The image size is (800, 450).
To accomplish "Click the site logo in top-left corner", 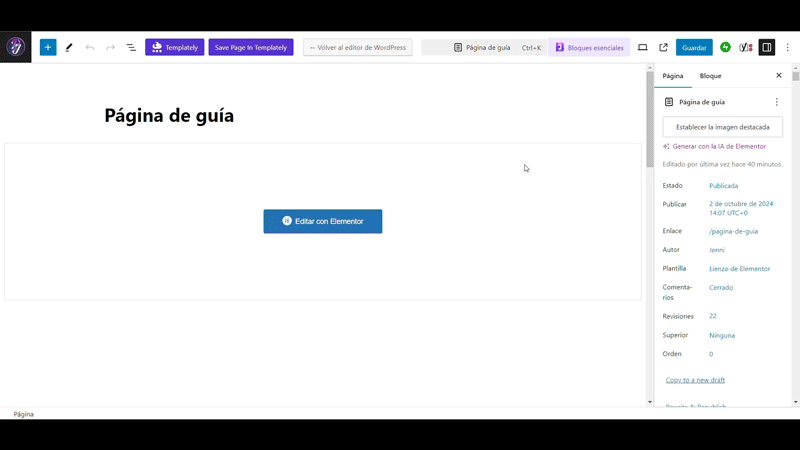I will click(x=16, y=47).
